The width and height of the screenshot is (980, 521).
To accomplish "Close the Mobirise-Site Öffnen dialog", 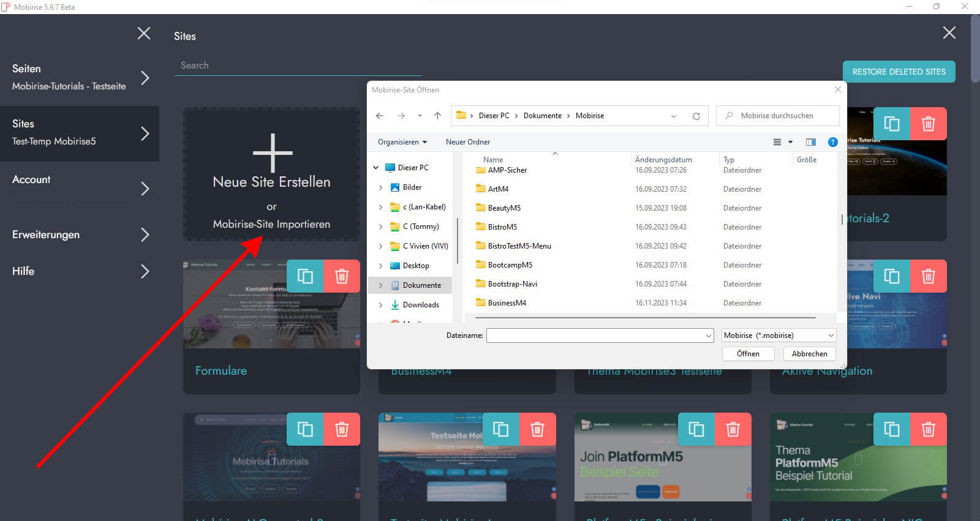I will coord(838,89).
